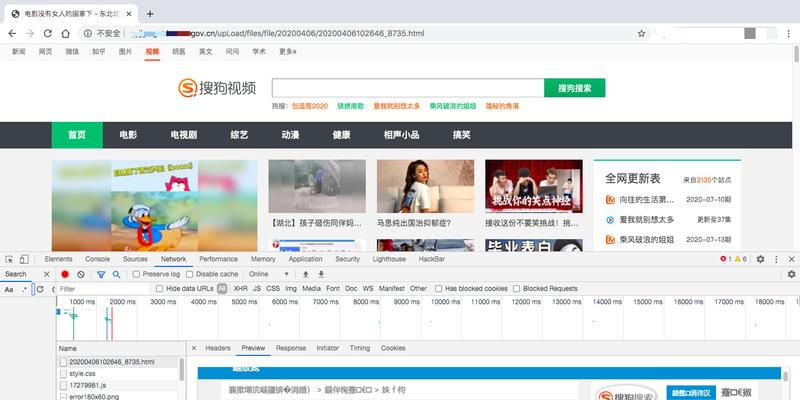Click the red error count indicator
Screen dimensions: 800x400
726,259
